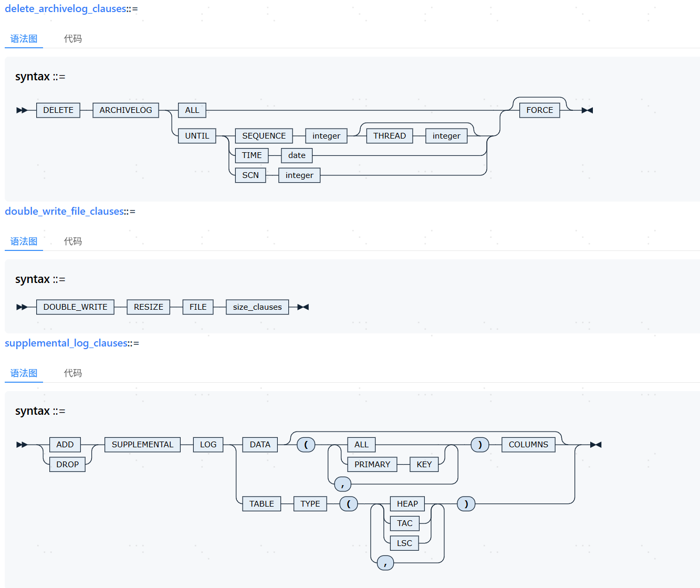Select the 语法图 tab under double_write_file_clauses
Viewport: 700px width, 588px height.
pos(24,241)
